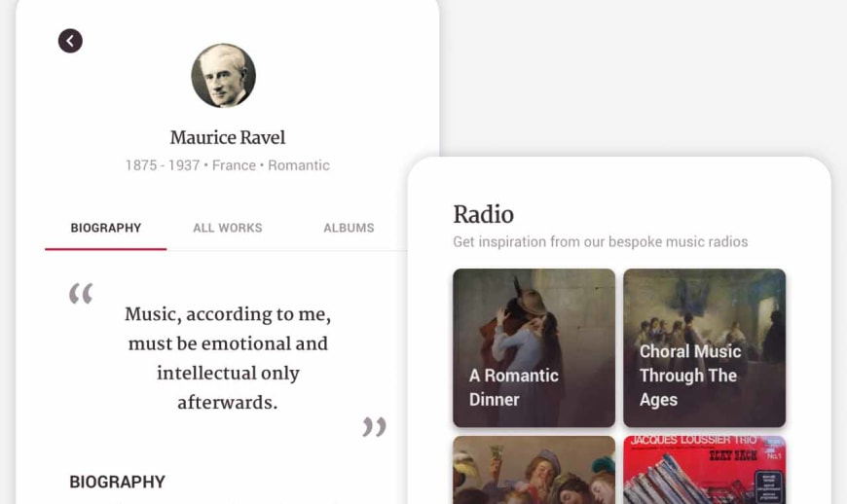The width and height of the screenshot is (847, 504).
Task: Open Choral Music Through The Ages radio
Action: pos(705,347)
